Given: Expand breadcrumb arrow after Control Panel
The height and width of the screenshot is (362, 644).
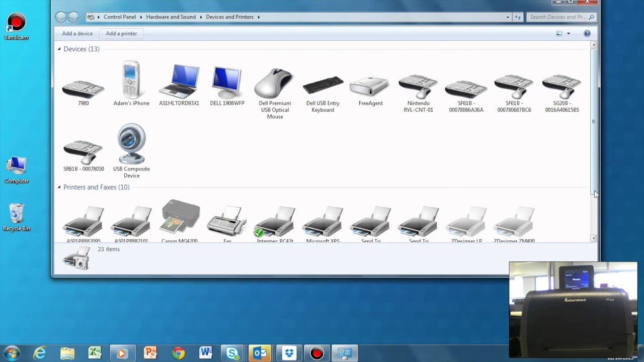Looking at the screenshot, I should tap(141, 17).
